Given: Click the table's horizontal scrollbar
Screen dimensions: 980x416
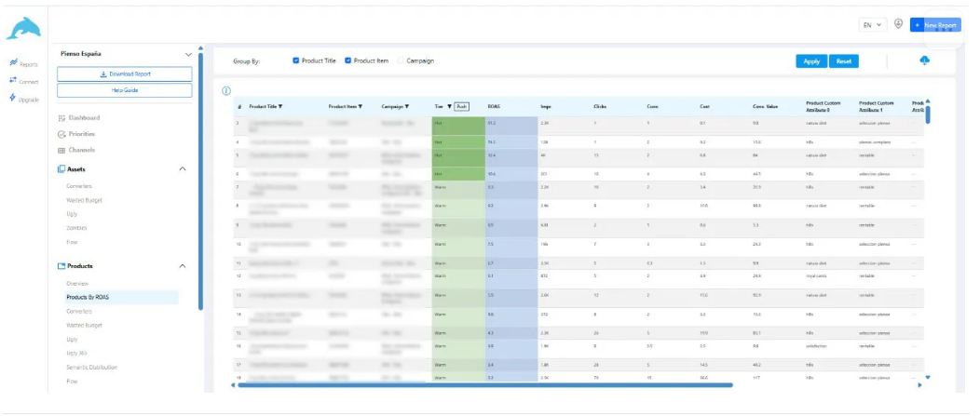Looking at the screenshot, I should click(484, 385).
